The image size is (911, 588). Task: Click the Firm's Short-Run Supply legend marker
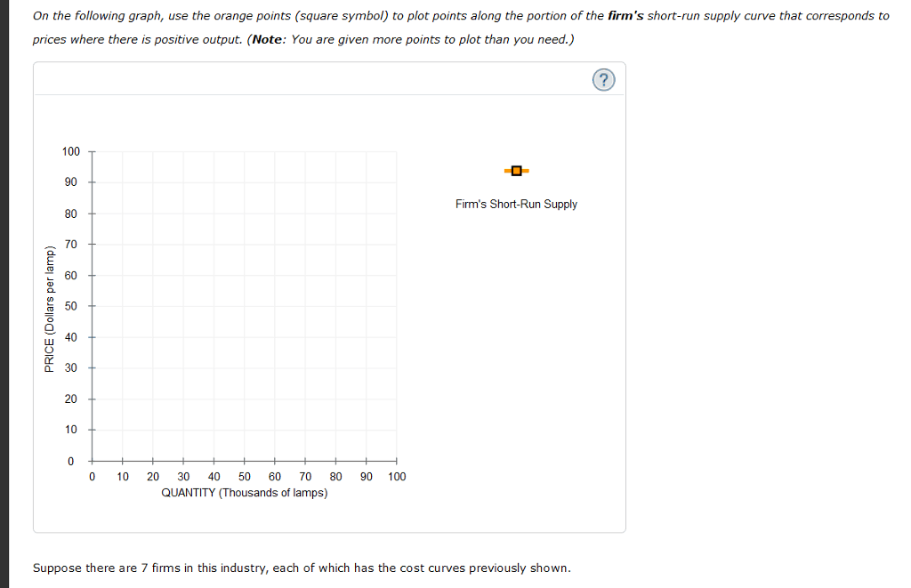[x=516, y=170]
